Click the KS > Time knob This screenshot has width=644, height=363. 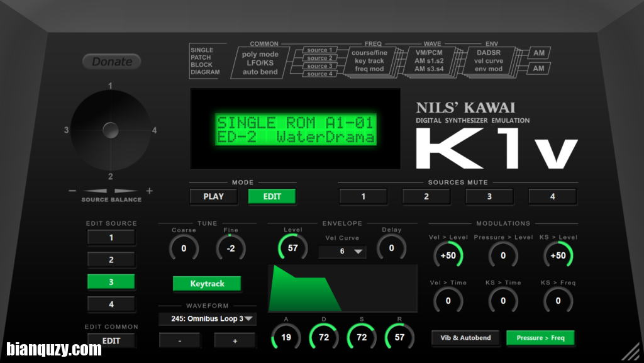[x=503, y=301]
